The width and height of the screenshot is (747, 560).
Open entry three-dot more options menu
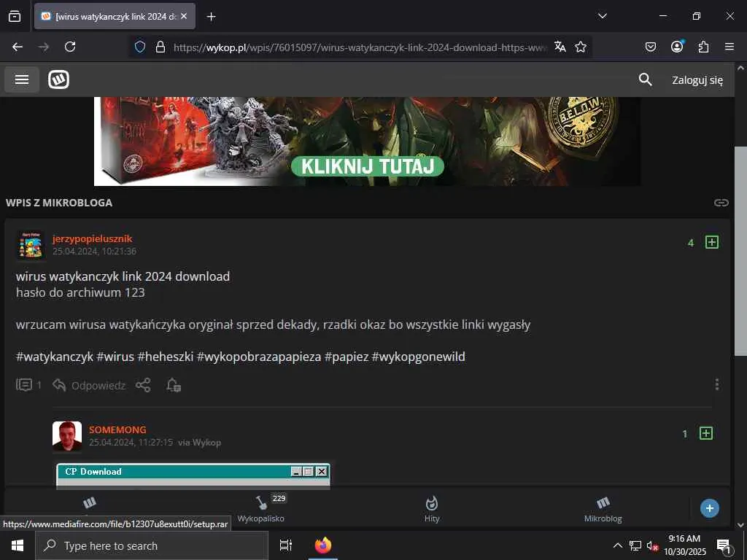[717, 384]
